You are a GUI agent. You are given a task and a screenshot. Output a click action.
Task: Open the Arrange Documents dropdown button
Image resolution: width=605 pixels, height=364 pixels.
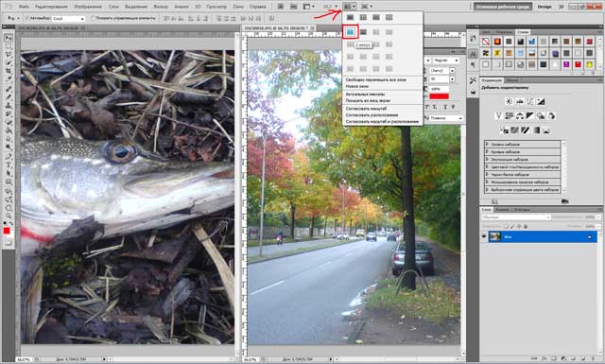point(350,7)
